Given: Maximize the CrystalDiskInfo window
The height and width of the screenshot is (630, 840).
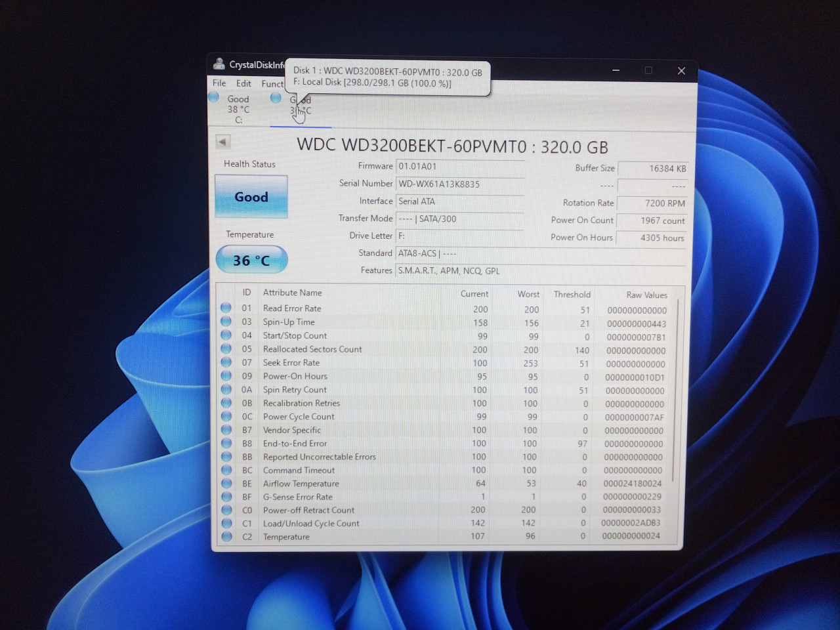Looking at the screenshot, I should coord(648,70).
